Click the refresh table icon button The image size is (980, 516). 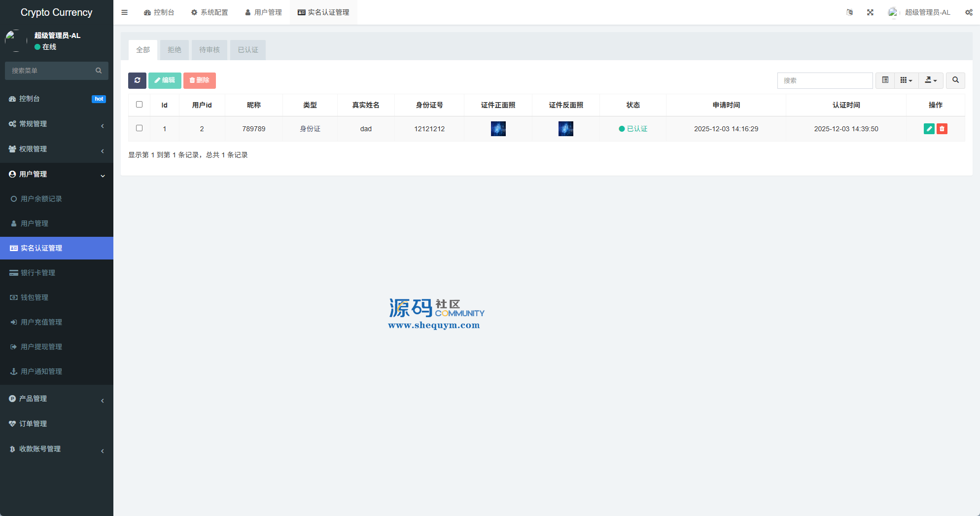pyautogui.click(x=137, y=80)
